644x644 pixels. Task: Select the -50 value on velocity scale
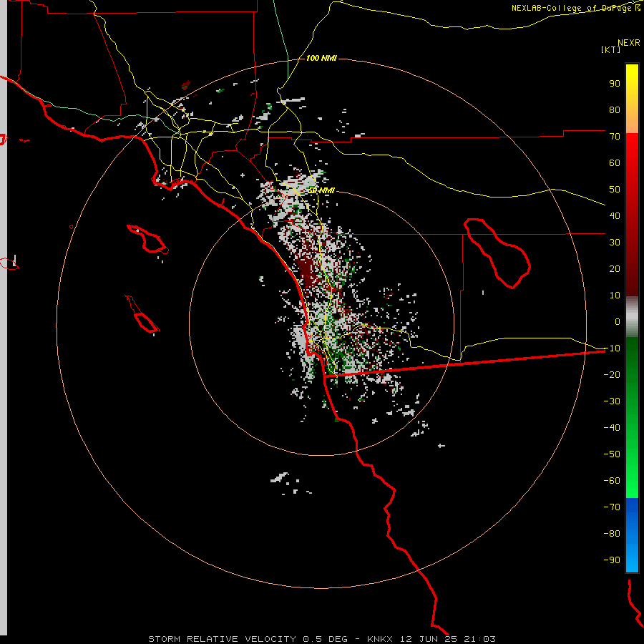[612, 454]
